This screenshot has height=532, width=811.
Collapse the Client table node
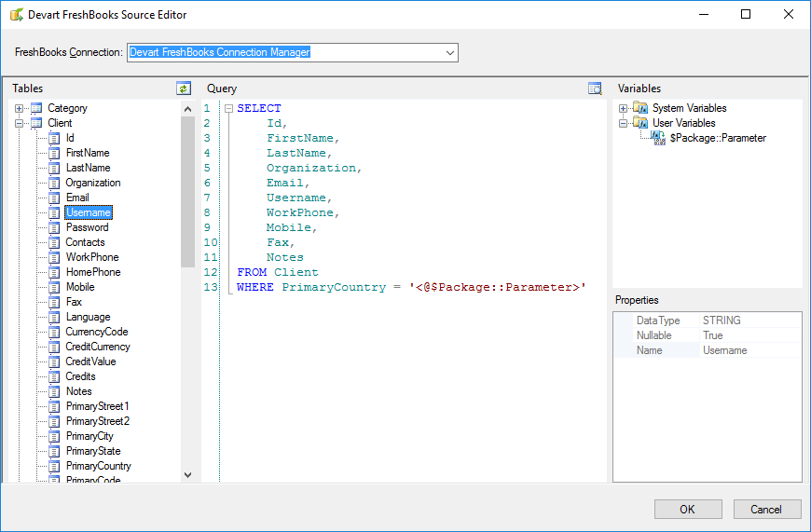19,123
